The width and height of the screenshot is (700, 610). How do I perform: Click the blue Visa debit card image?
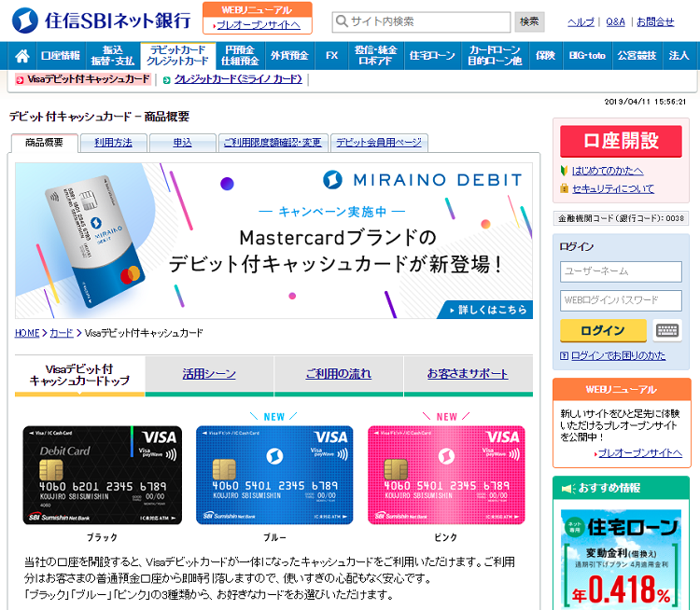(x=274, y=476)
